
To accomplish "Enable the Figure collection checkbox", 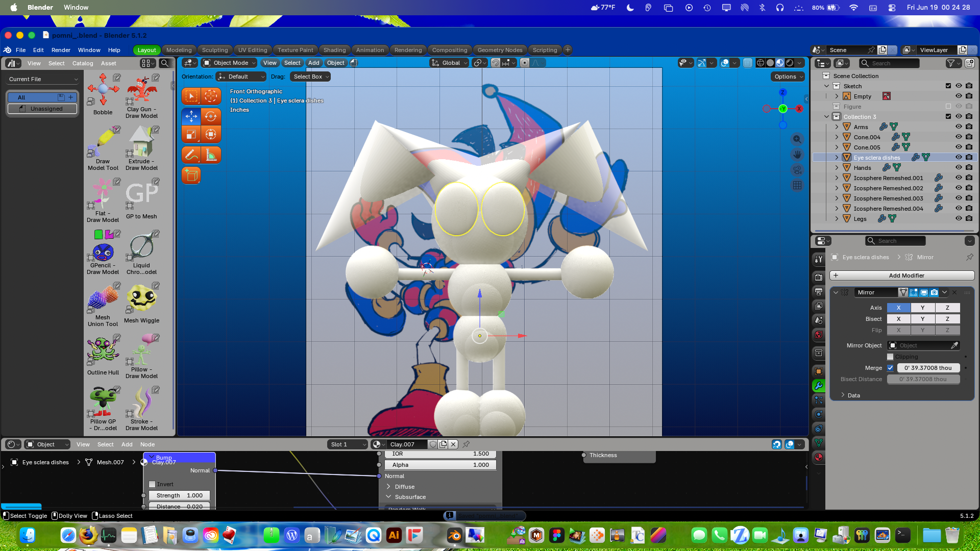I will point(948,106).
